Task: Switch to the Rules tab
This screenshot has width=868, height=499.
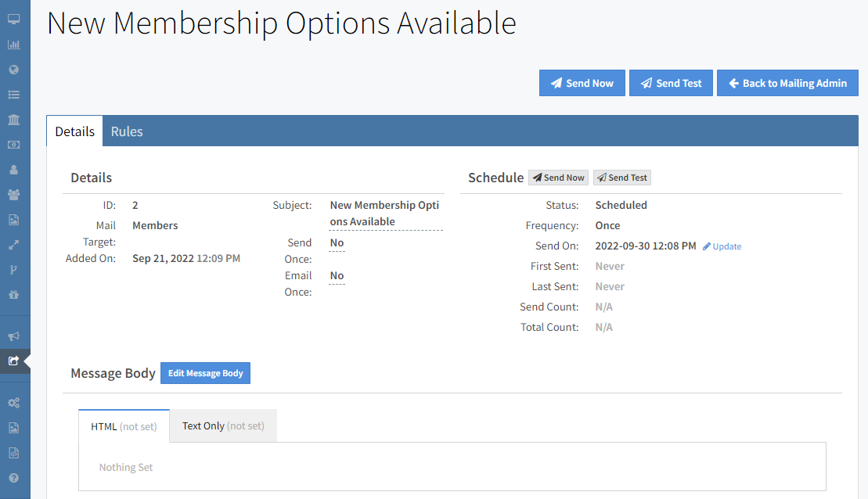Action: click(127, 131)
